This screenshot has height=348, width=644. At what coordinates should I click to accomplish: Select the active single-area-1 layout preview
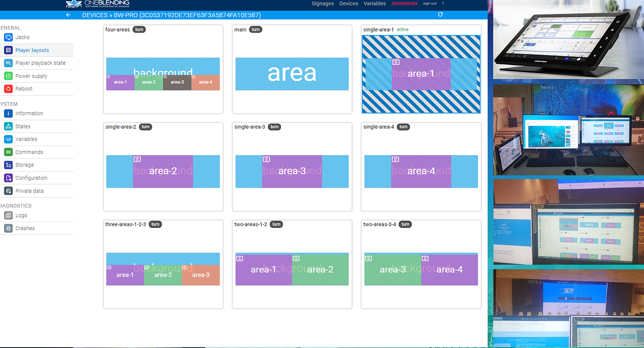click(x=421, y=74)
